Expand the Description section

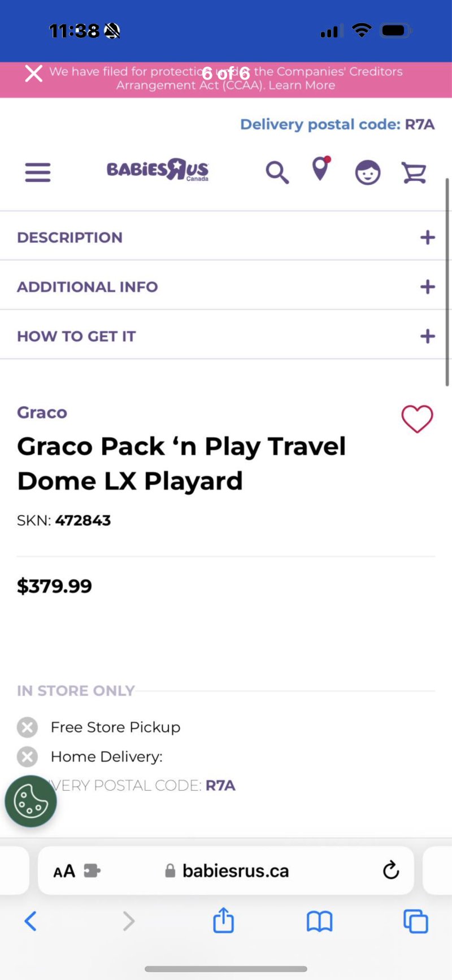(x=427, y=237)
